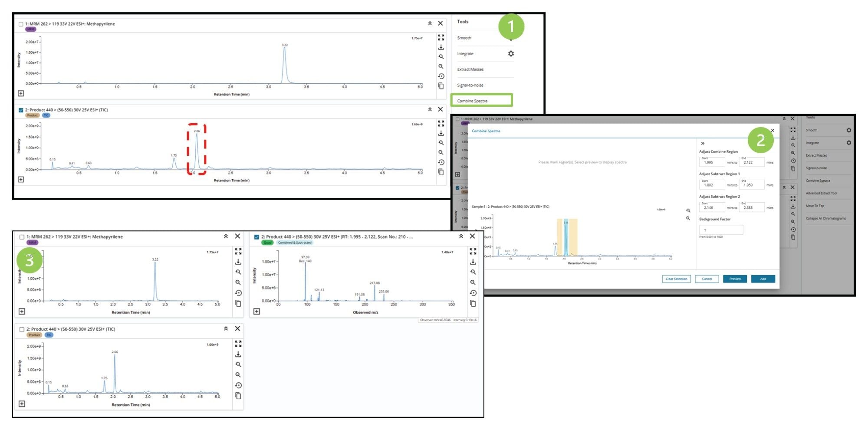Click Clear Selection in the Combine Spectra dialog
The width and height of the screenshot is (868, 430).
pyautogui.click(x=676, y=279)
